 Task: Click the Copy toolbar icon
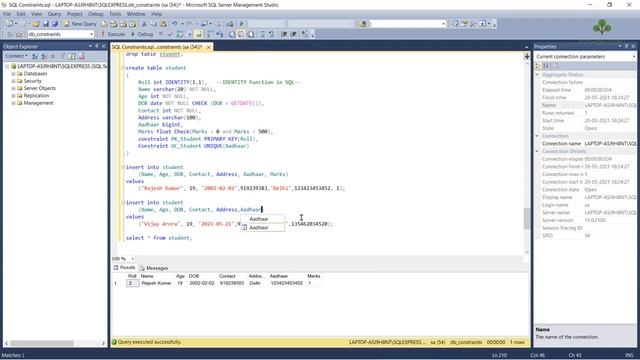click(x=153, y=24)
